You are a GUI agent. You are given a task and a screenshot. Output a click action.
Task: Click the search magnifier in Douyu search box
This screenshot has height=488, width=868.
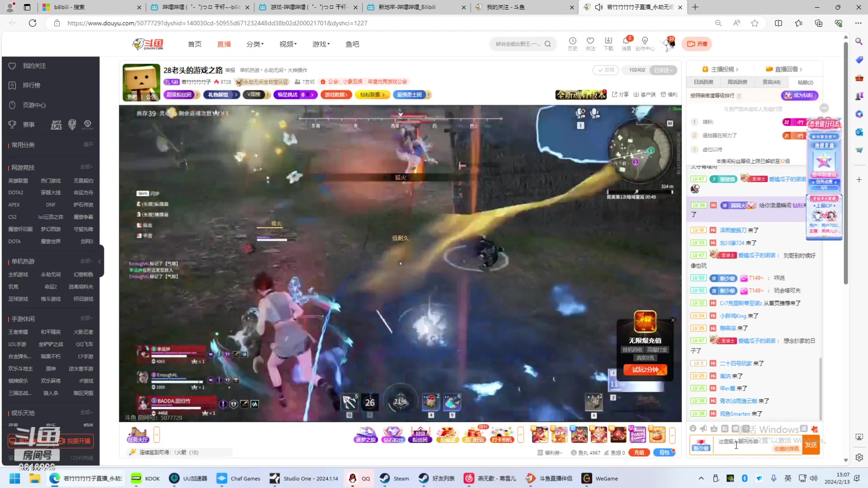tap(547, 44)
